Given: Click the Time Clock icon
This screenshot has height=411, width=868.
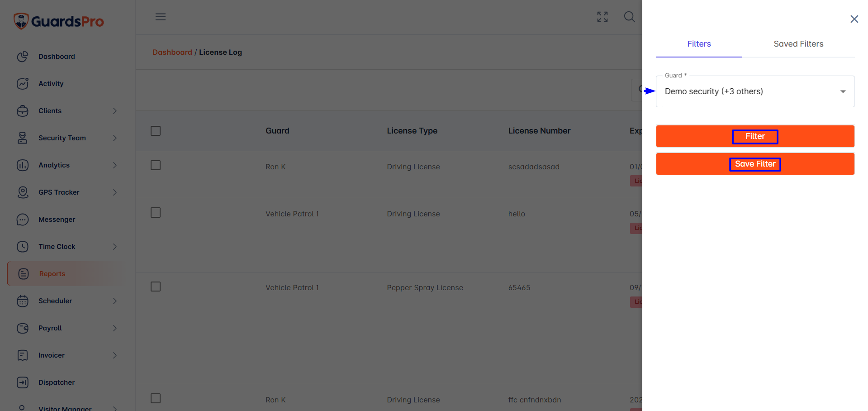Looking at the screenshot, I should coord(23,247).
